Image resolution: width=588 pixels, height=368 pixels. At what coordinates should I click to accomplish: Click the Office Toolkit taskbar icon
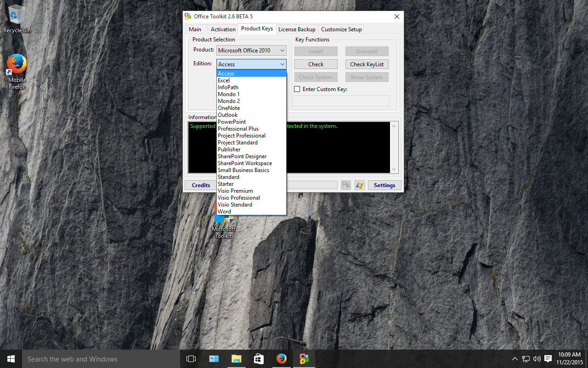pos(304,359)
